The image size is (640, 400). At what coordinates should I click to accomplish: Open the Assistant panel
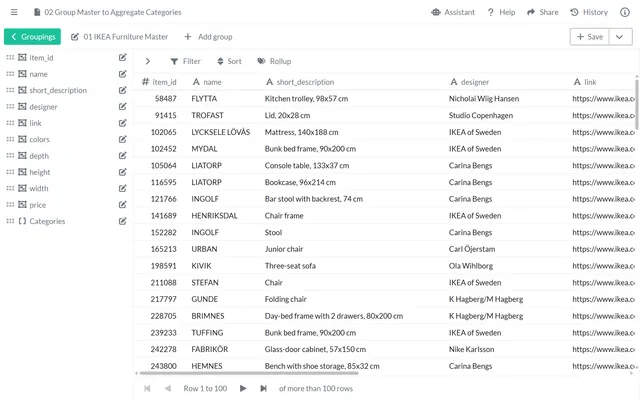(453, 12)
